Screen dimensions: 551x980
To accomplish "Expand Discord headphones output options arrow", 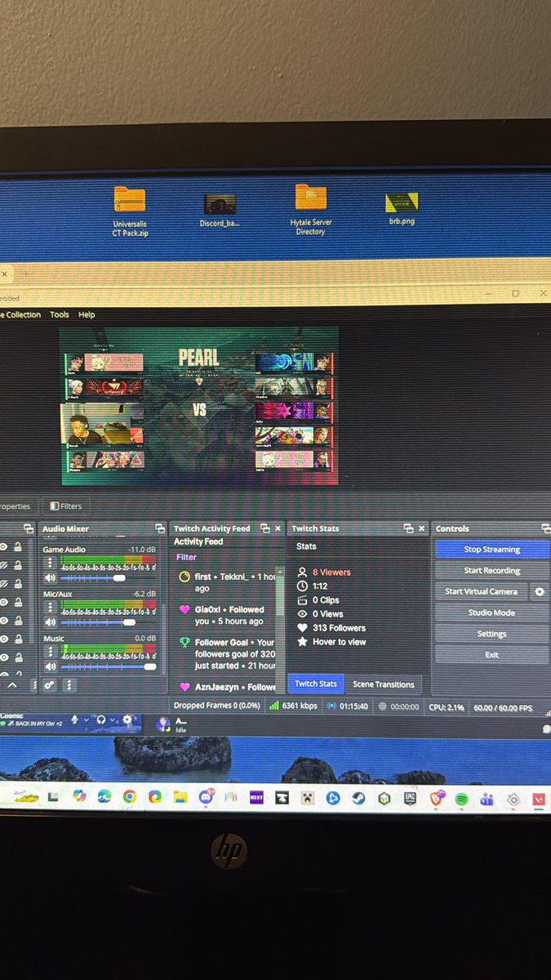I will pos(113,719).
